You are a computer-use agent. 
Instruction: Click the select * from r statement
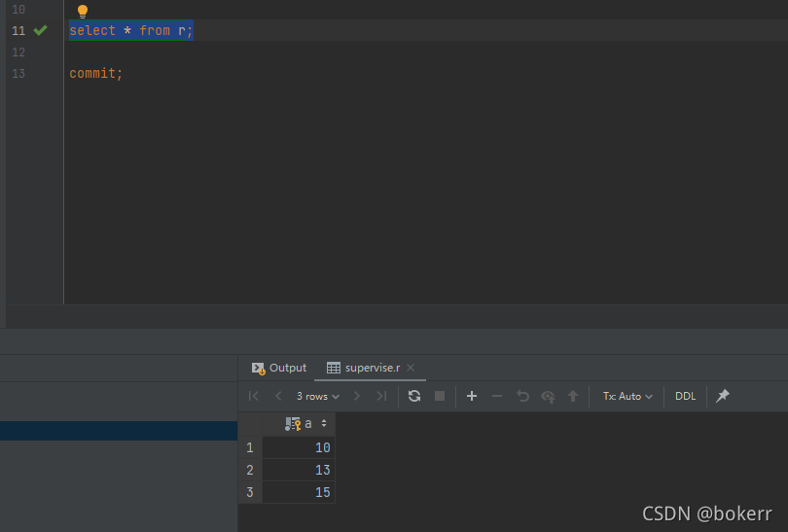(131, 31)
